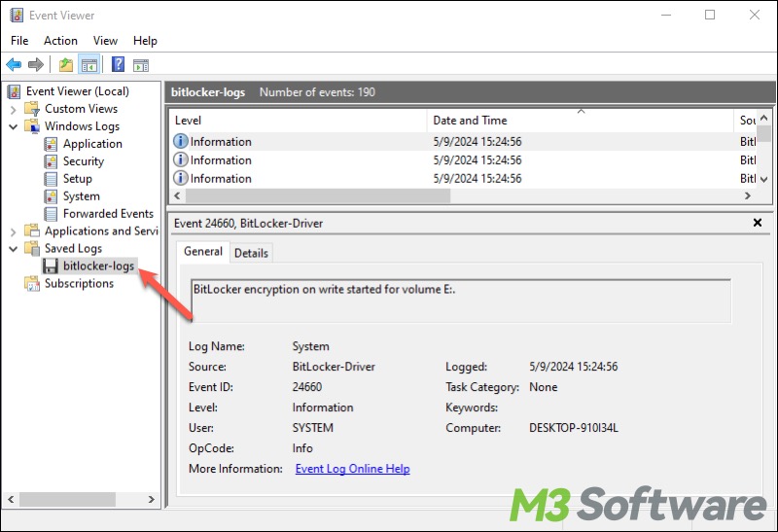
Task: Open the View menu
Action: tap(105, 41)
